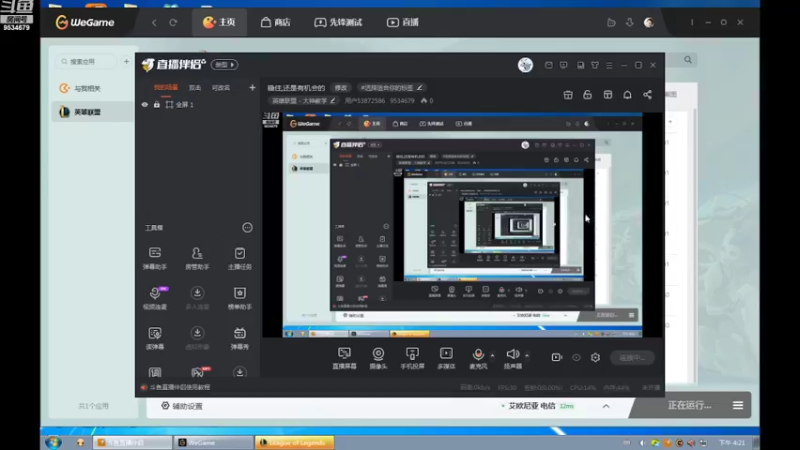
Task: Click the WeGame 搜索应用 search field
Action: (x=87, y=62)
